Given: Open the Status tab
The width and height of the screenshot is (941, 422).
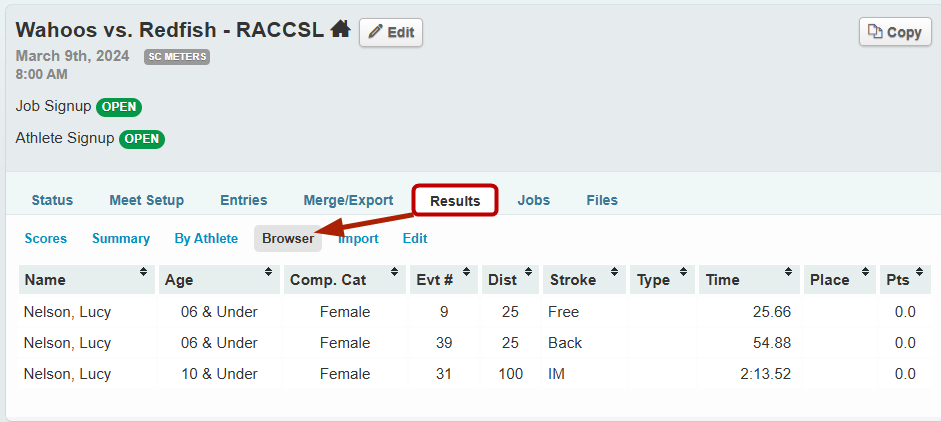Looking at the screenshot, I should [52, 200].
